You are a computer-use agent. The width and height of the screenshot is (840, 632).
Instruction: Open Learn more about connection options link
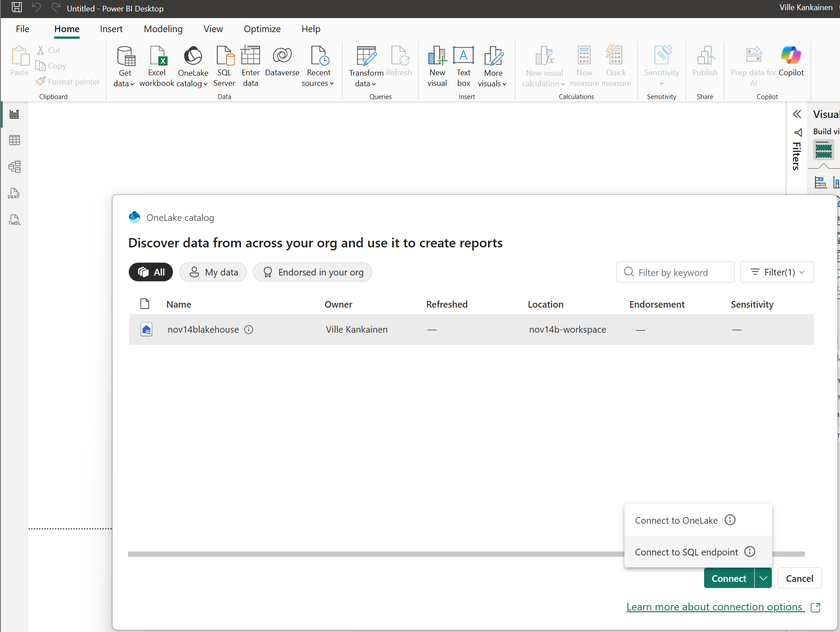[714, 606]
